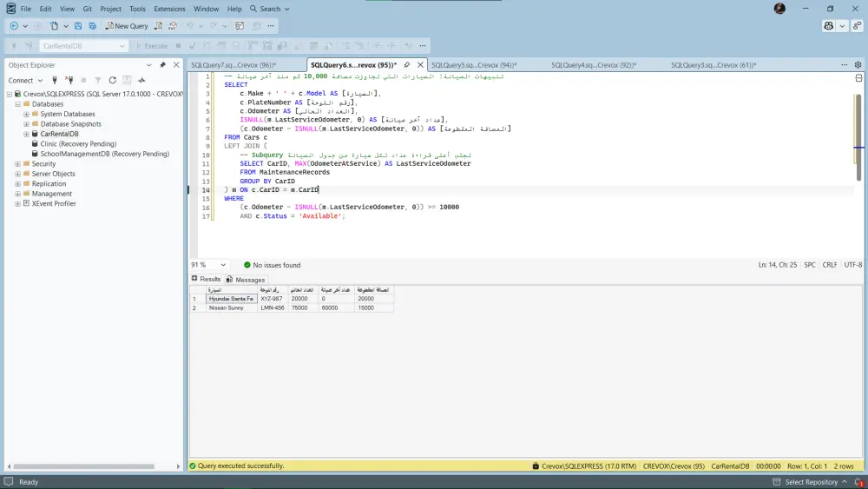Switch to the Messages tab

coord(246,280)
